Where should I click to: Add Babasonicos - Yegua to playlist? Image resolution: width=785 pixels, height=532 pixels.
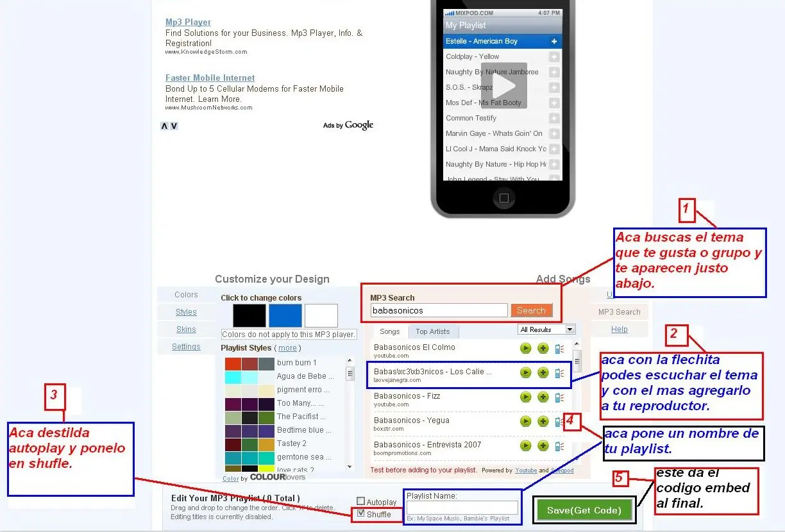tap(543, 422)
